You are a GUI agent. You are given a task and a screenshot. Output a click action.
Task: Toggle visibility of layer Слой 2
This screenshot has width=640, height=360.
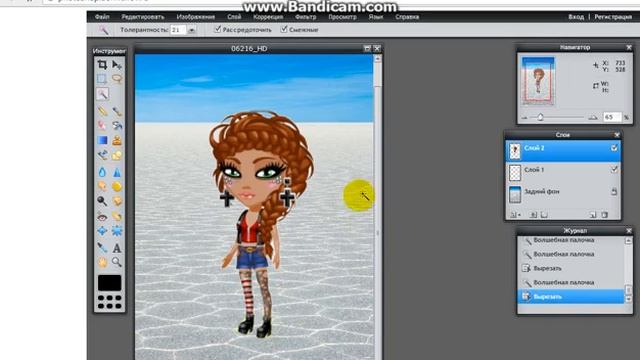point(614,148)
